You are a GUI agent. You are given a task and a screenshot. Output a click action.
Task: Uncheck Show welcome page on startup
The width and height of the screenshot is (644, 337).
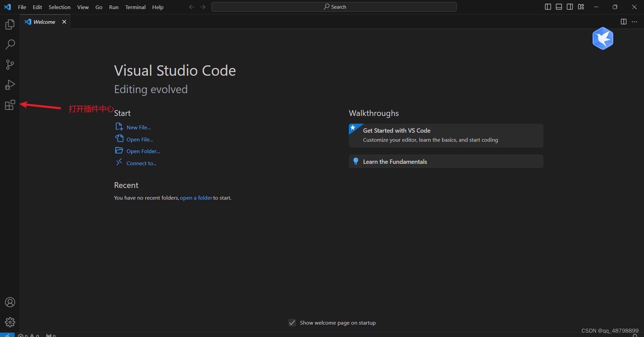292,322
